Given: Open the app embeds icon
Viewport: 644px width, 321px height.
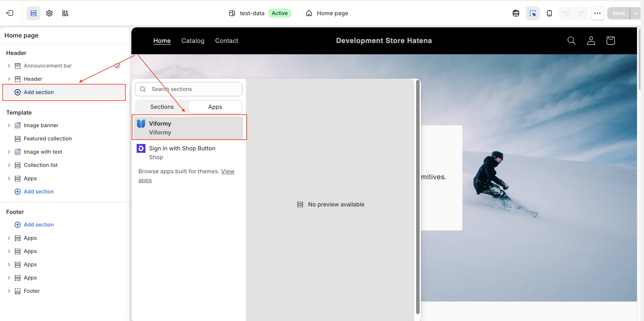Looking at the screenshot, I should point(65,13).
